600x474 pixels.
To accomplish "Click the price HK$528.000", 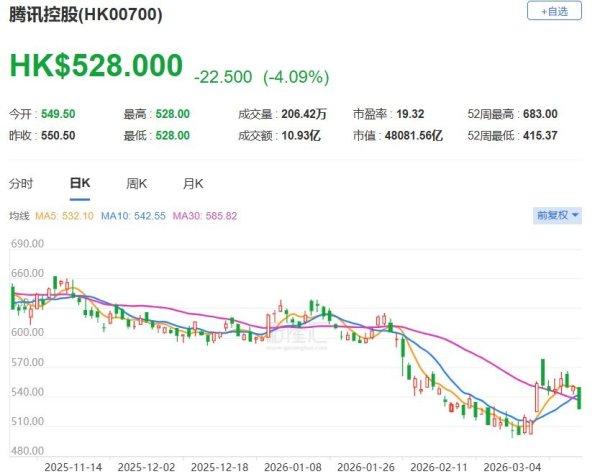I will [96, 65].
